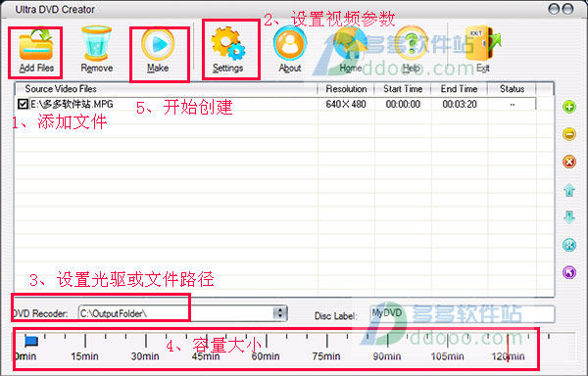Click the Start Time column header
588x376 pixels.
coord(403,89)
